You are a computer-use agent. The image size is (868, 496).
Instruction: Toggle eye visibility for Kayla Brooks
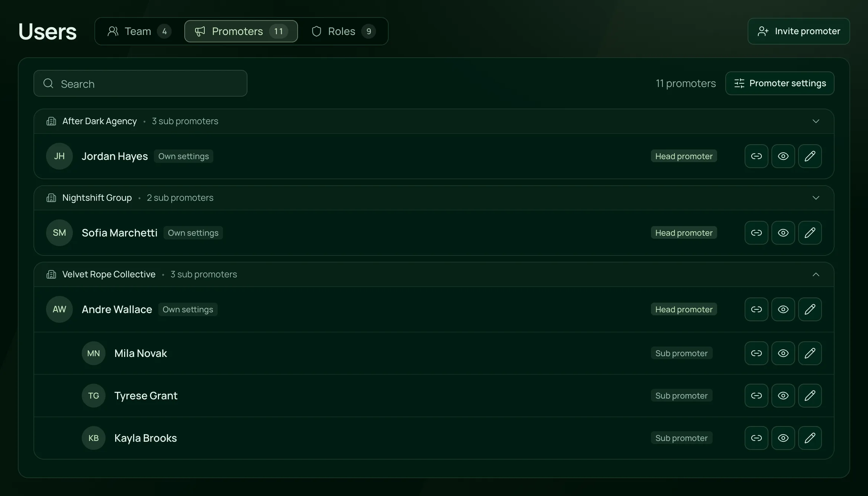pyautogui.click(x=783, y=438)
